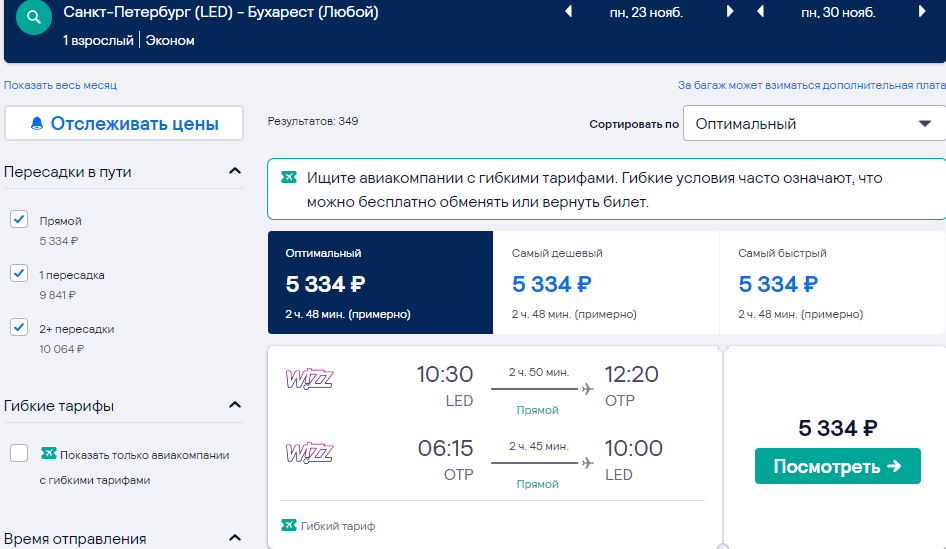
Task: Collapse the Пересадки в пути section
Action: click(x=235, y=171)
